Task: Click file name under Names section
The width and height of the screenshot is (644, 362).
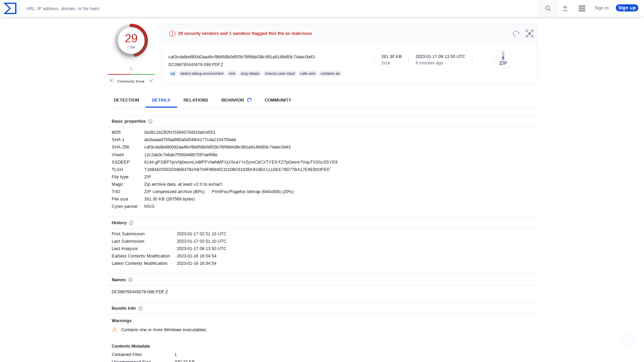Action: point(140,292)
